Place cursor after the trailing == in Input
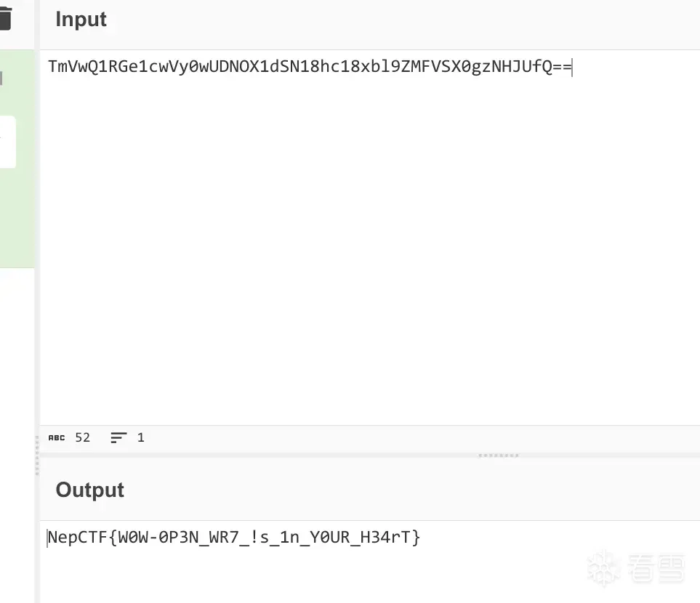Screen dimensions: 700x603 (x=573, y=68)
